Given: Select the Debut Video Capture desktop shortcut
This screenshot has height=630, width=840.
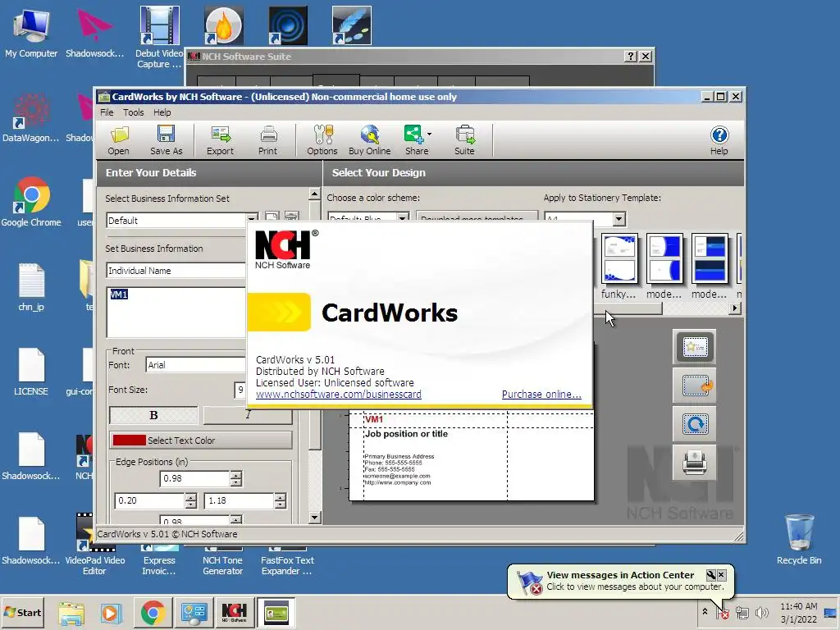Looking at the screenshot, I should pos(159,38).
